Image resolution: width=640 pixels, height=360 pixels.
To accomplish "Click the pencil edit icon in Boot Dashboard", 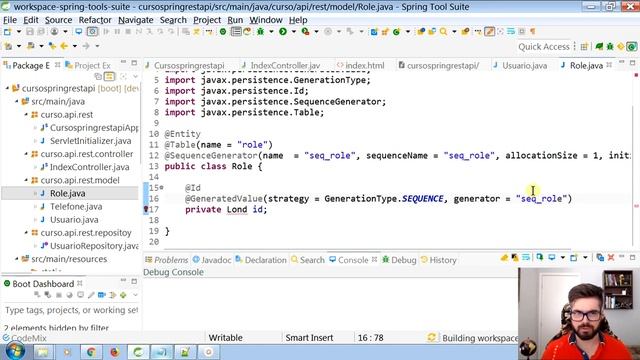I will [x=91, y=295].
